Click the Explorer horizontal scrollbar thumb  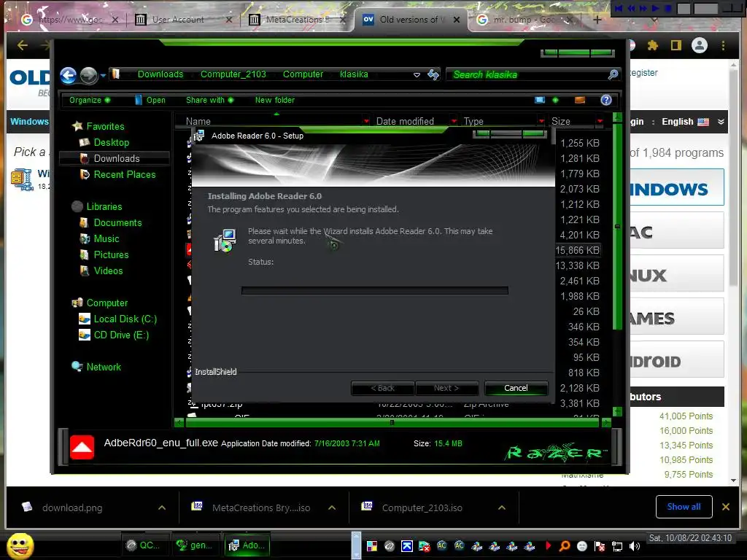[392, 422]
